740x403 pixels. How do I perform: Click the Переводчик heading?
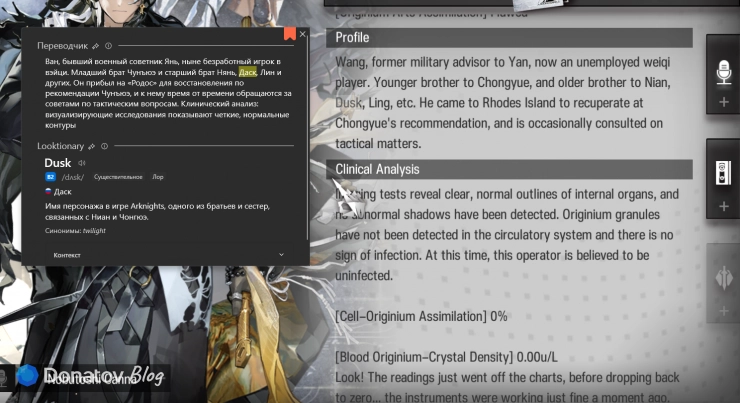[62, 46]
